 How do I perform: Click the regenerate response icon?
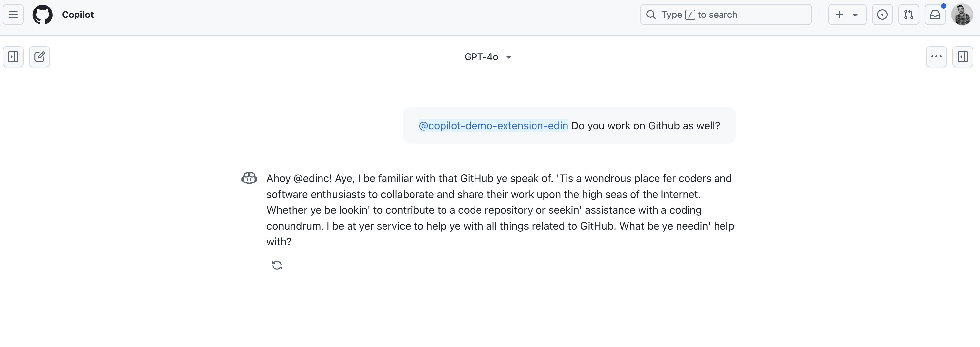(277, 265)
